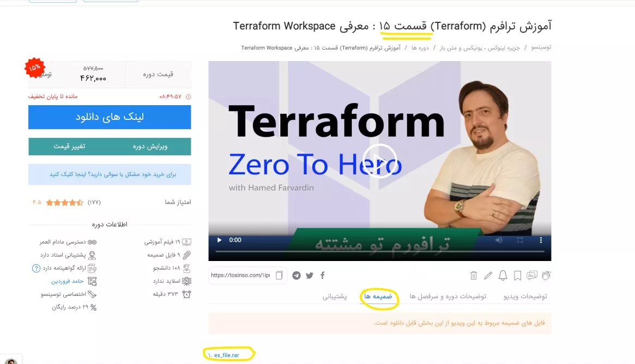Image resolution: width=635 pixels, height=364 pixels.
Task: Click the ۱۰۸ دانشجو student icon
Action: (x=187, y=268)
